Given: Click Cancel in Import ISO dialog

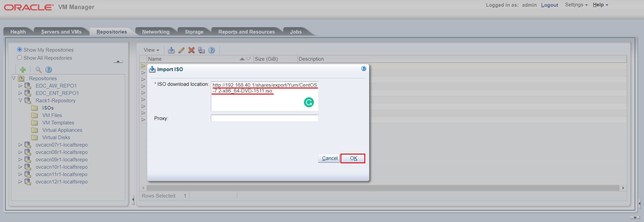Looking at the screenshot, I should point(329,158).
